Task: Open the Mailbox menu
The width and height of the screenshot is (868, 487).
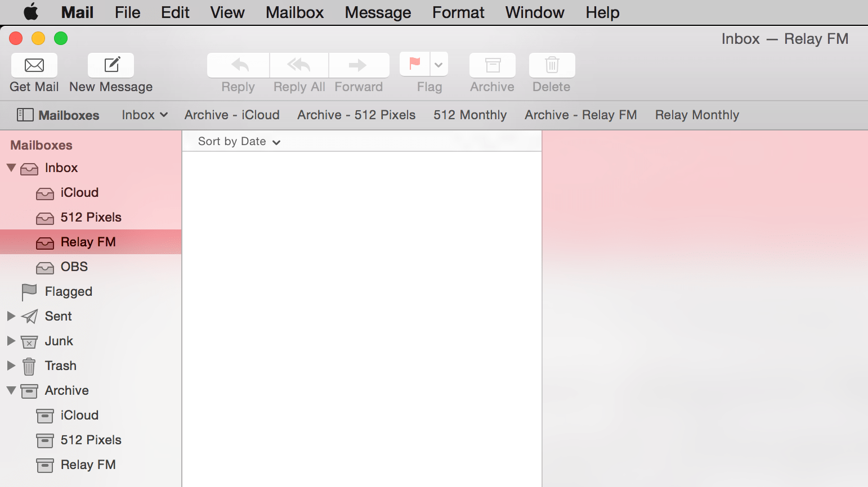Action: point(294,12)
